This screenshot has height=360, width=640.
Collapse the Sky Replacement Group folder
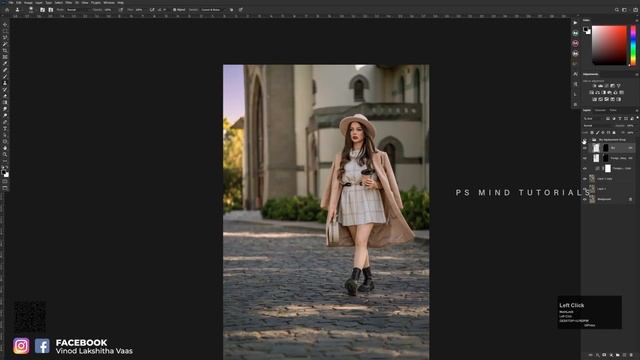click(x=590, y=140)
